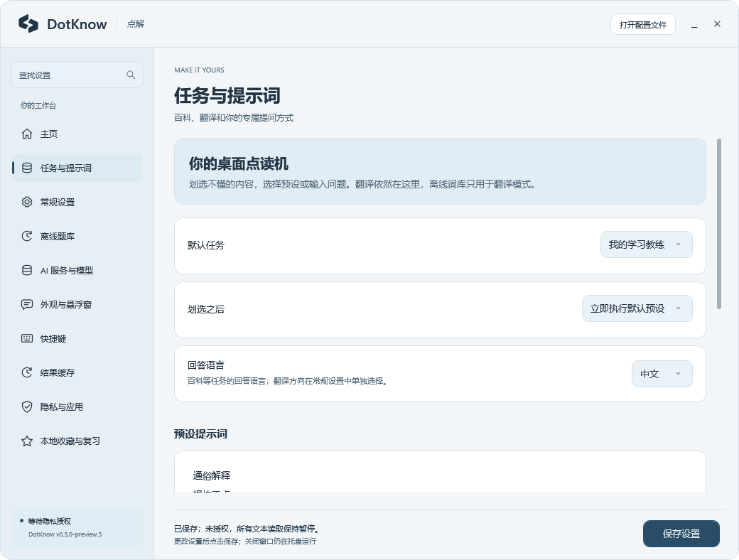Image resolution: width=739 pixels, height=560 pixels.
Task: Open 离线题库 settings
Action: (77, 236)
